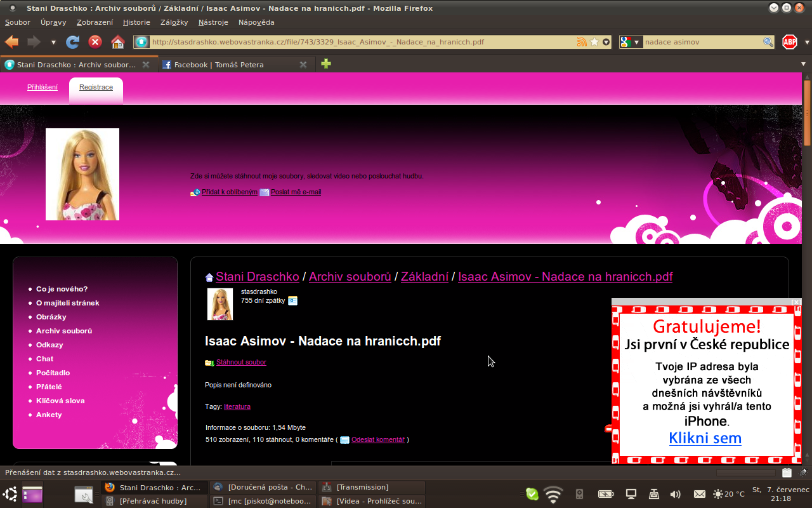Click Poslat mě e-mail link

coord(296,192)
